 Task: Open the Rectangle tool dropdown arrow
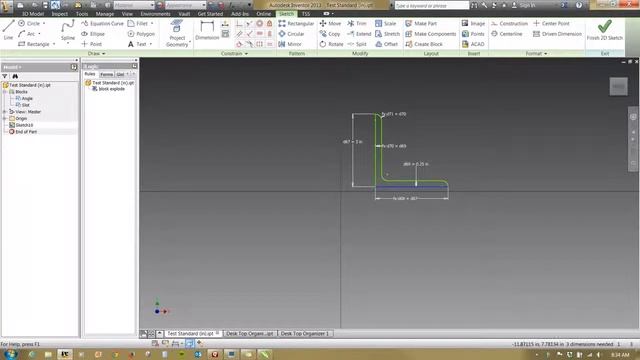[54, 44]
